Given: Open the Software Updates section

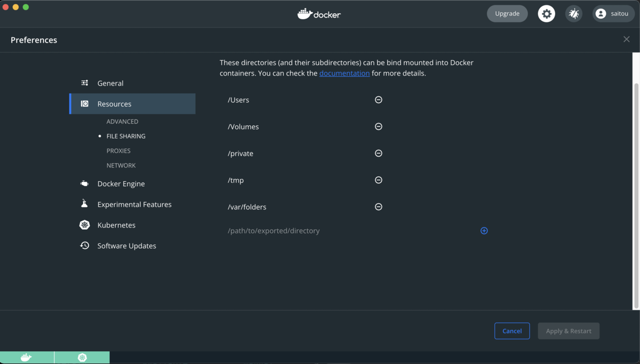Looking at the screenshot, I should coord(126,246).
